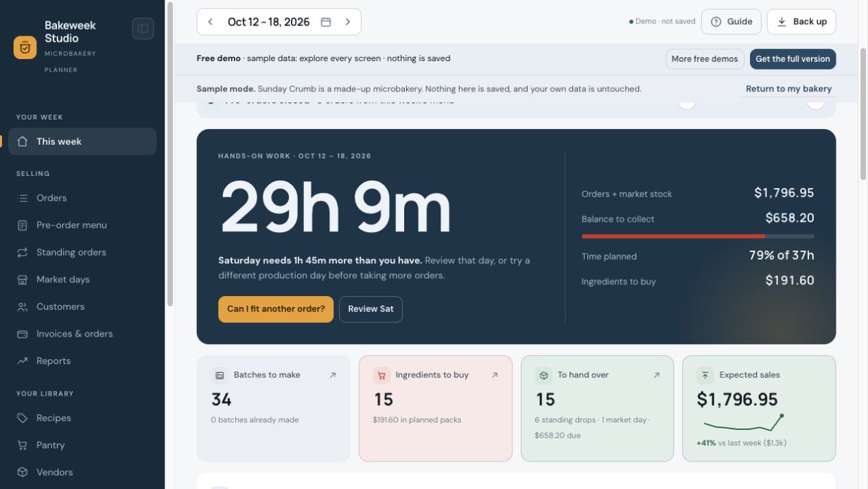Expand Batches to make card arrow
Image resolution: width=868 pixels, height=489 pixels.
333,375
